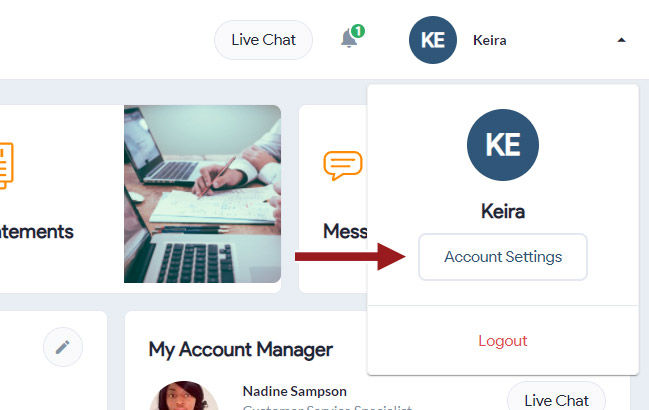Open Live Chat from the top bar
This screenshot has width=649, height=410.
tap(263, 40)
